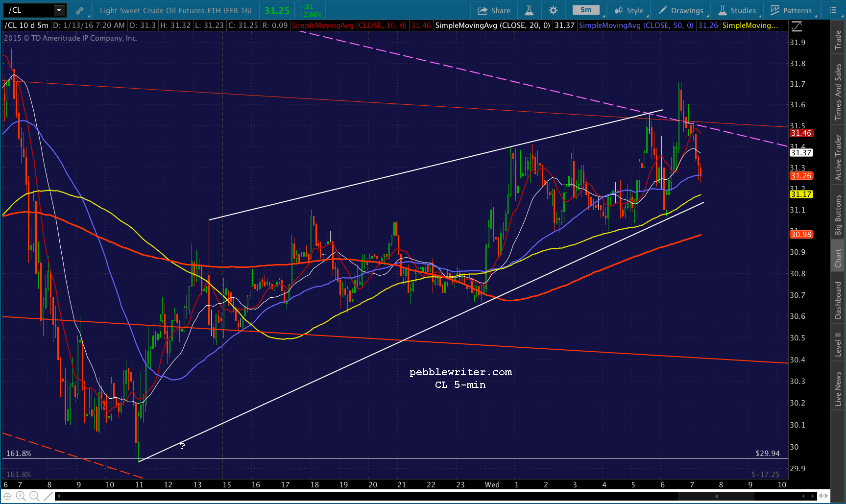Click the zoom out magnifier icon

coord(34,496)
